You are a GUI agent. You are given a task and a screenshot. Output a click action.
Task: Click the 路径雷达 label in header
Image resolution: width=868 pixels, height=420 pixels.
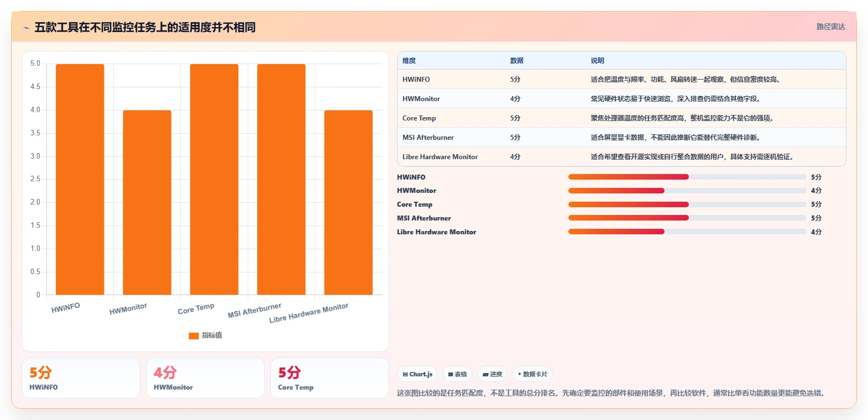(x=830, y=27)
